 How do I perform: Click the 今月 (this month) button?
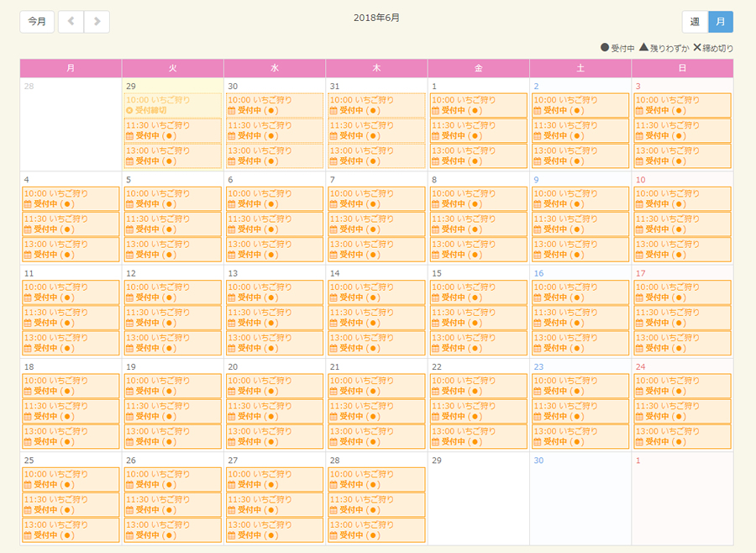click(x=37, y=22)
